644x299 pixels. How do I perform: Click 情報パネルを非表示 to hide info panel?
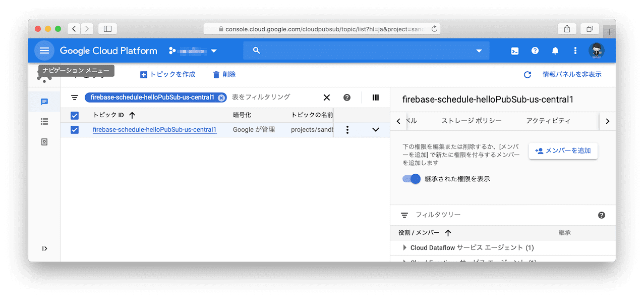(572, 74)
